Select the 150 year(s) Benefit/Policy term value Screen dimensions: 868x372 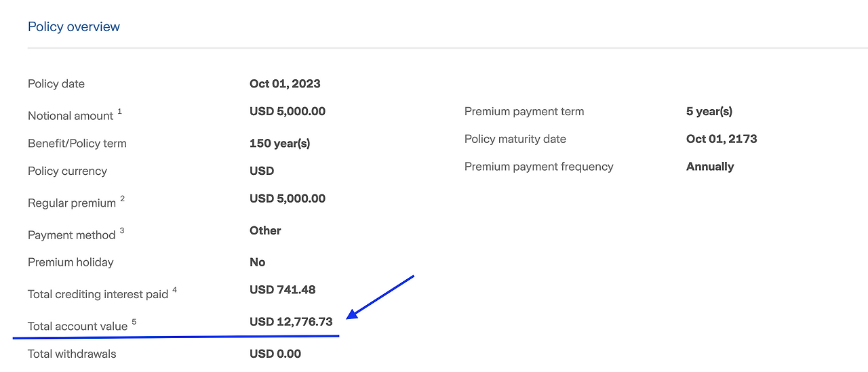279,144
